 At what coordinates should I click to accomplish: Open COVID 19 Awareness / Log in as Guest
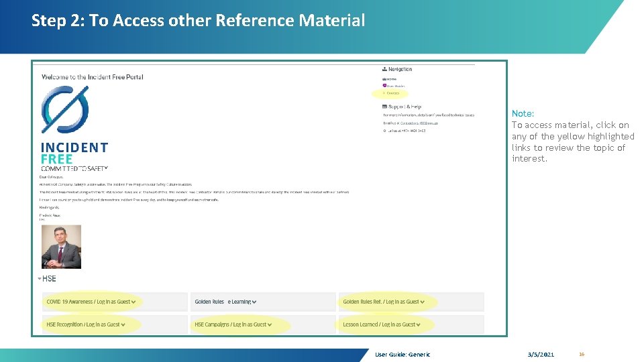pyautogui.click(x=88, y=302)
